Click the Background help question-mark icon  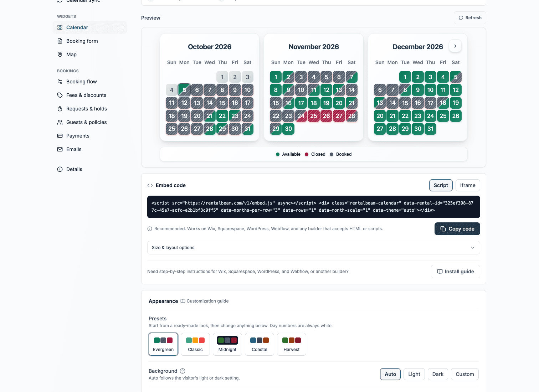point(183,371)
